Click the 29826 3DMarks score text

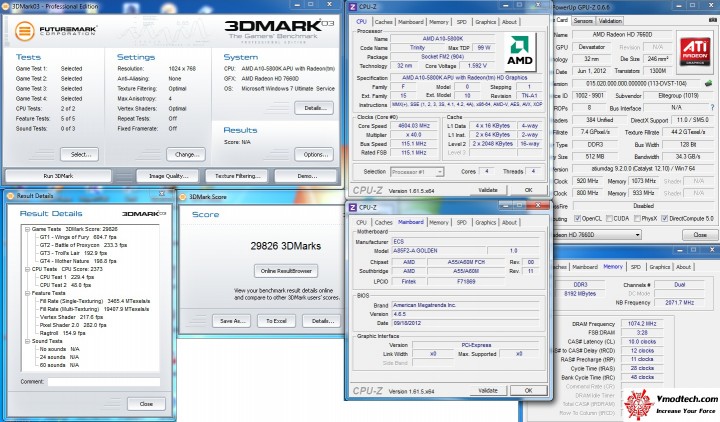[x=285, y=246]
